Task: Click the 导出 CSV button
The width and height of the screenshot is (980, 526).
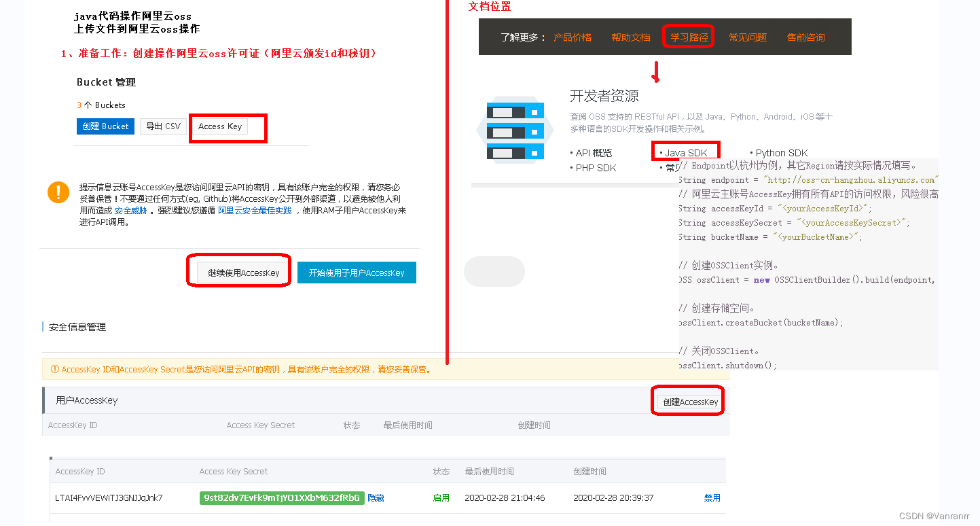Action: pyautogui.click(x=163, y=126)
